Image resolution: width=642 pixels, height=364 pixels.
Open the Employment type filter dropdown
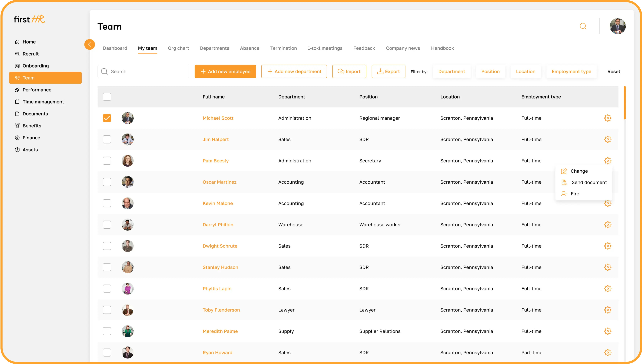pyautogui.click(x=572, y=71)
